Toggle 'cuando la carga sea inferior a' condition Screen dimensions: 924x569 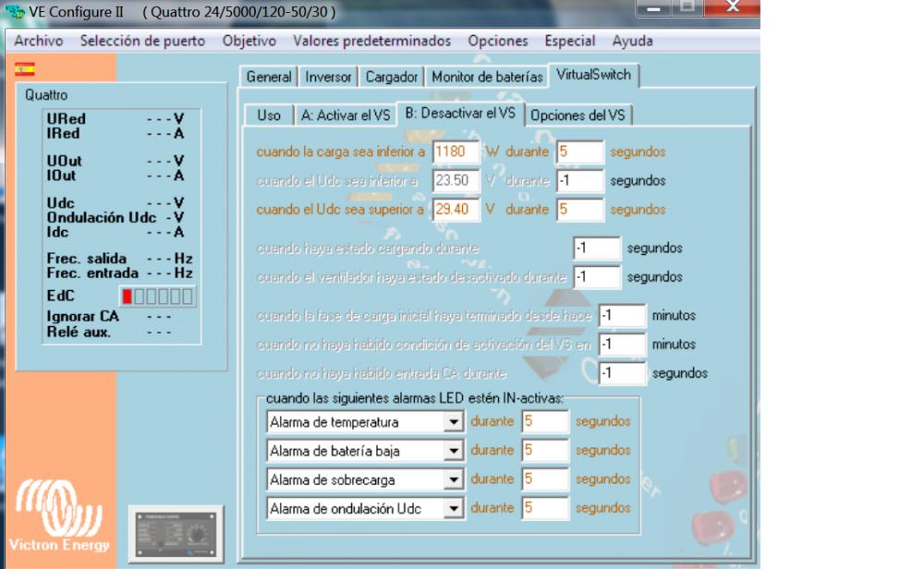click(x=341, y=151)
